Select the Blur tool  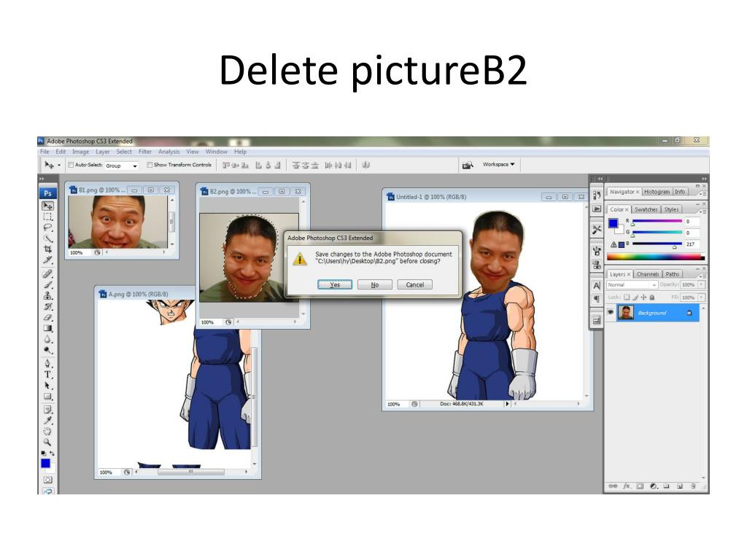(x=47, y=339)
